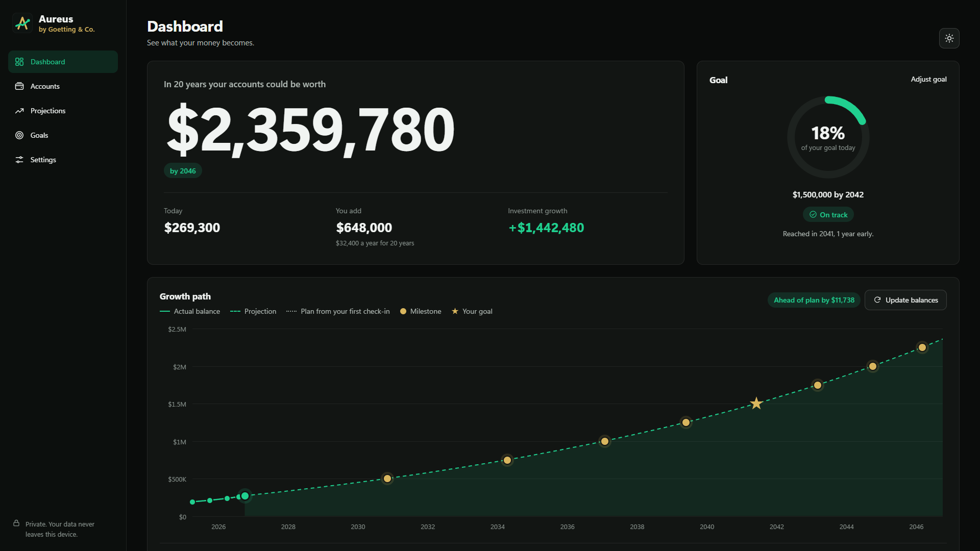Viewport: 980px width, 551px height.
Task: Click the Aureus logo icon
Action: [x=22, y=23]
